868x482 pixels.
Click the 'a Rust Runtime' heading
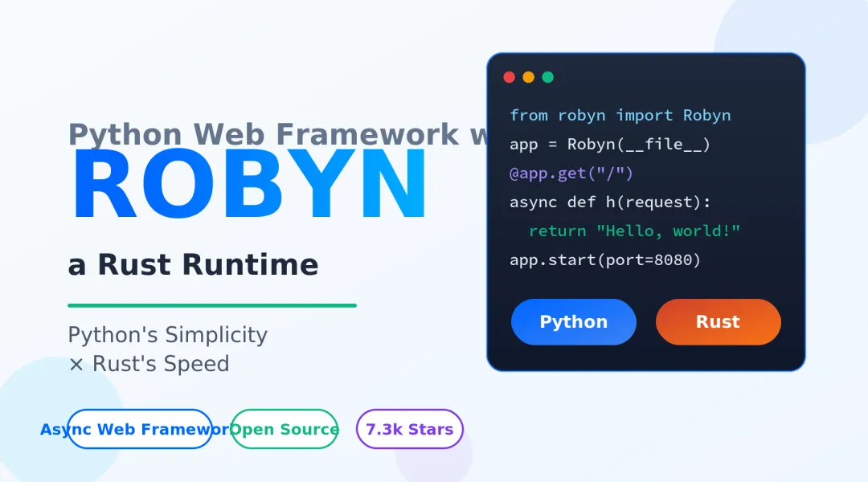click(193, 264)
